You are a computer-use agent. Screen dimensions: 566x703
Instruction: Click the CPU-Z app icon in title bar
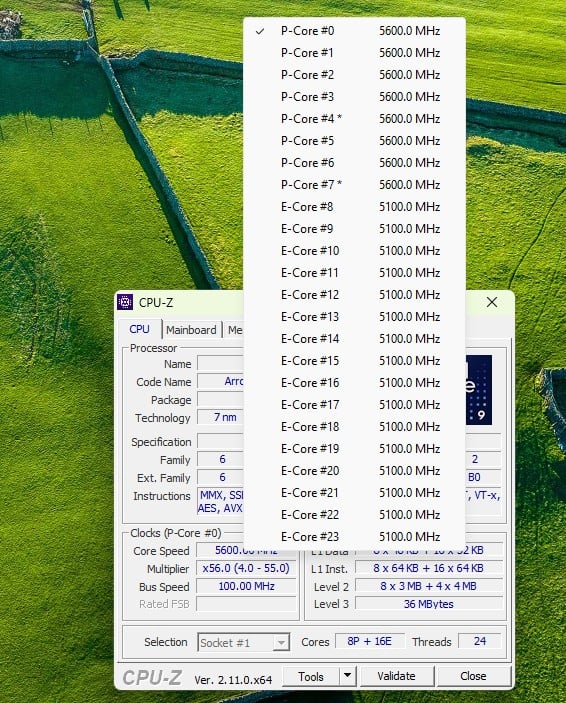point(125,302)
